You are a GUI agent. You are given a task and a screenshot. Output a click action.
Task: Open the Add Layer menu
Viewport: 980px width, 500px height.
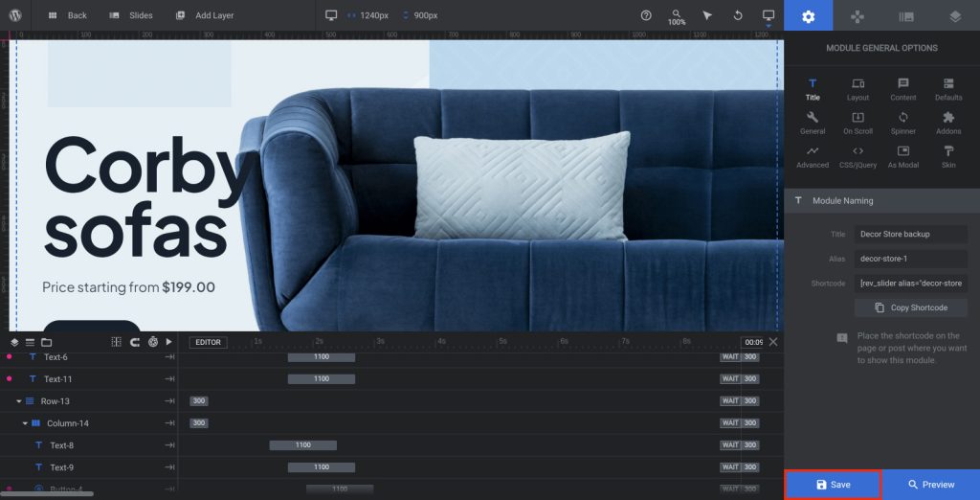click(205, 15)
